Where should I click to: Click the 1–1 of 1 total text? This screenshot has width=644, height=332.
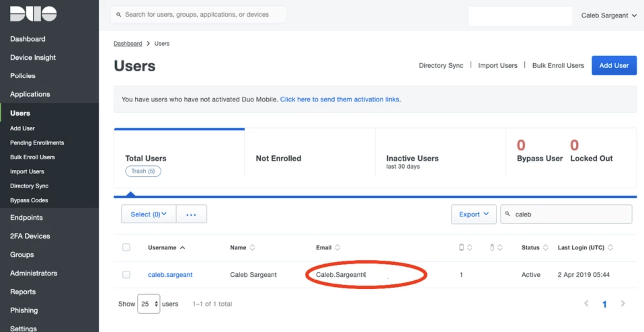pos(212,304)
